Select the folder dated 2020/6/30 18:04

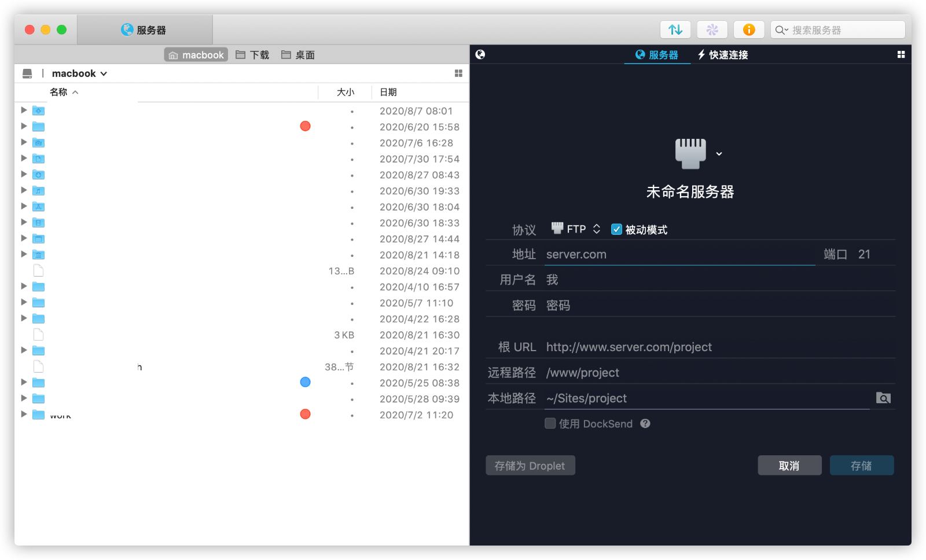pyautogui.click(x=39, y=207)
